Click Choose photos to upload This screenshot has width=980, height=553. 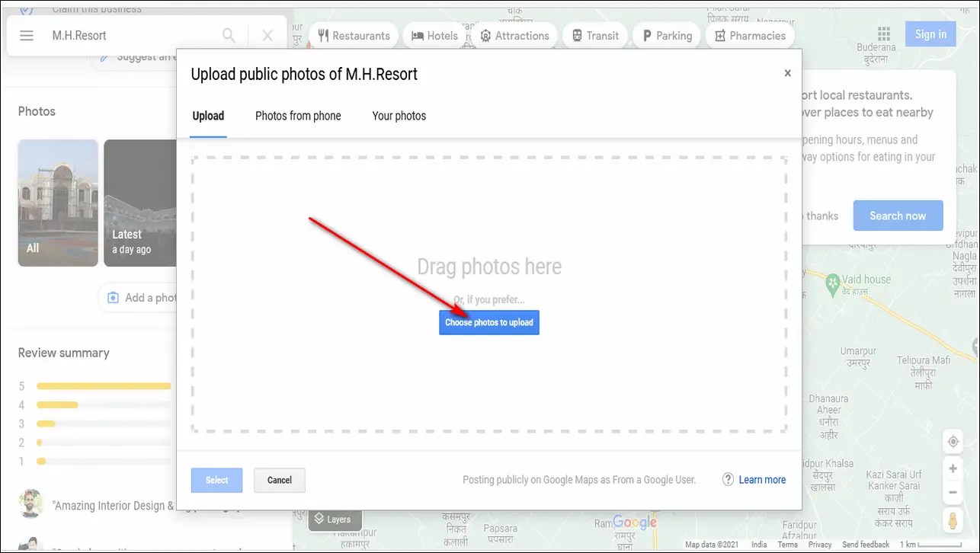coord(489,322)
